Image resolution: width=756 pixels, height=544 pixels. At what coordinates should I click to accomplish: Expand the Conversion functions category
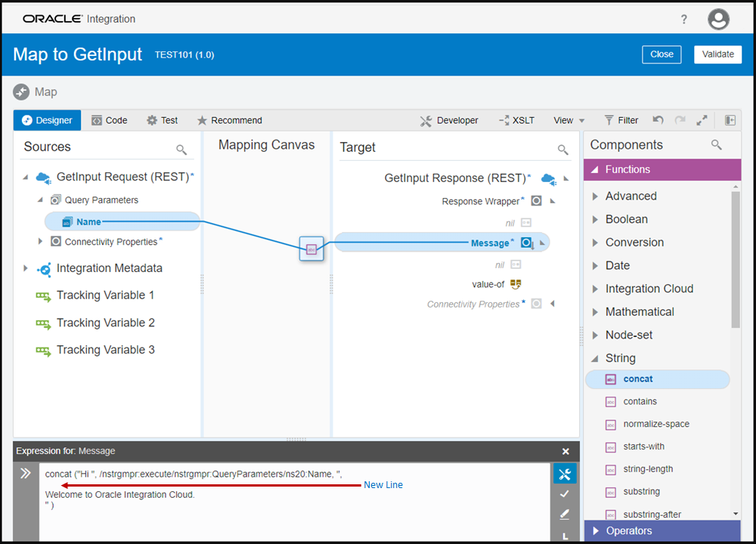pos(595,243)
